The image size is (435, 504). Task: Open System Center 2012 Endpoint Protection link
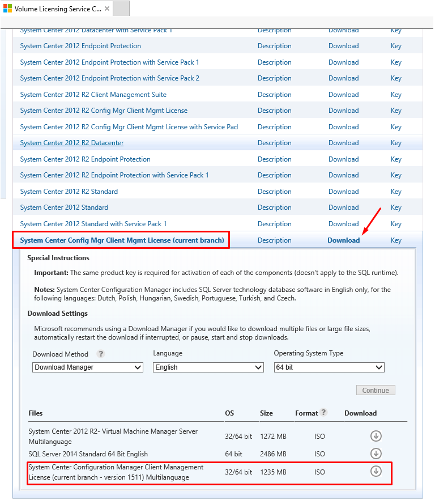(x=80, y=46)
